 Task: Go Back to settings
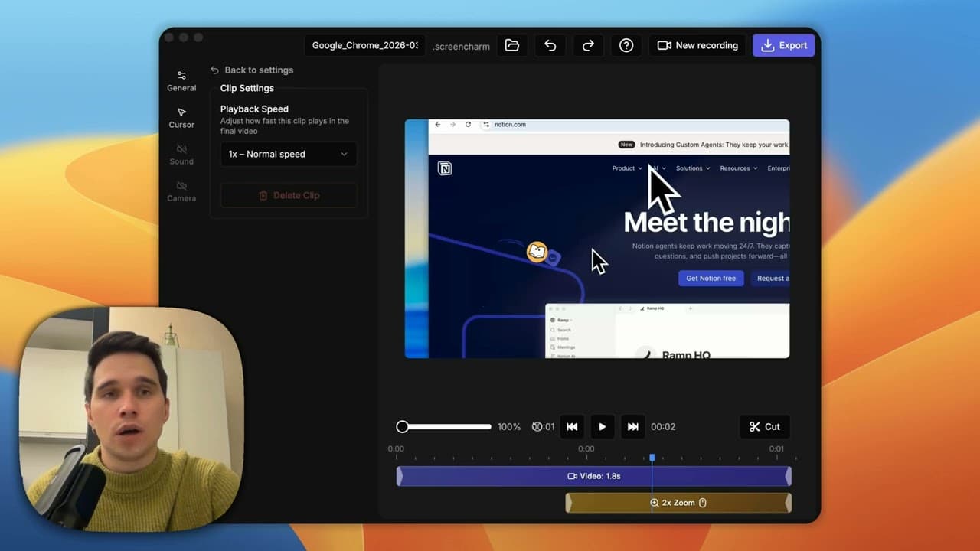[252, 70]
